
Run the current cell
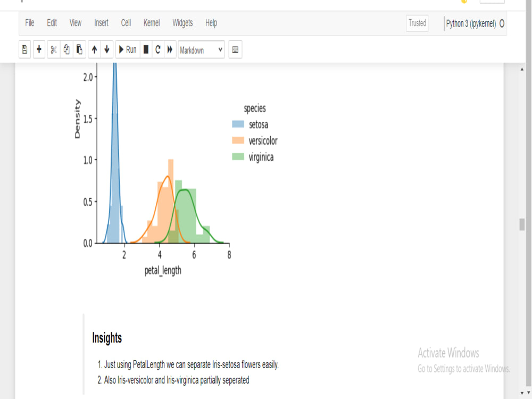click(127, 49)
